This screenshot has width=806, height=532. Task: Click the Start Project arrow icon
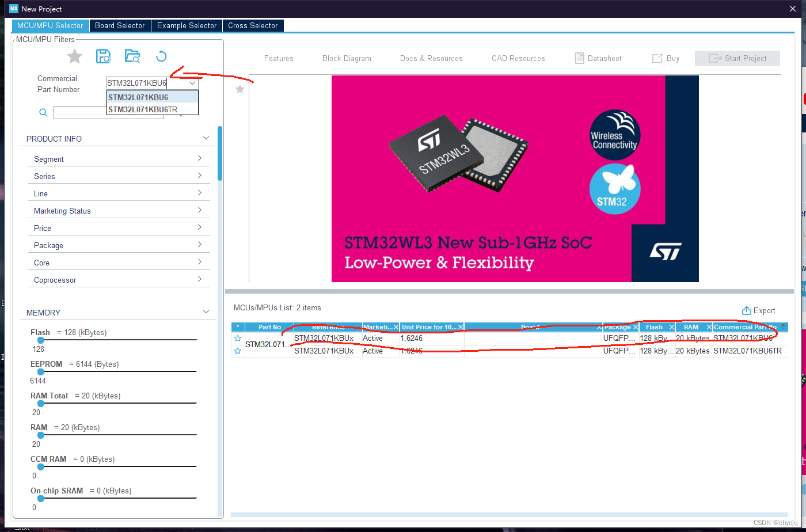tap(715, 58)
